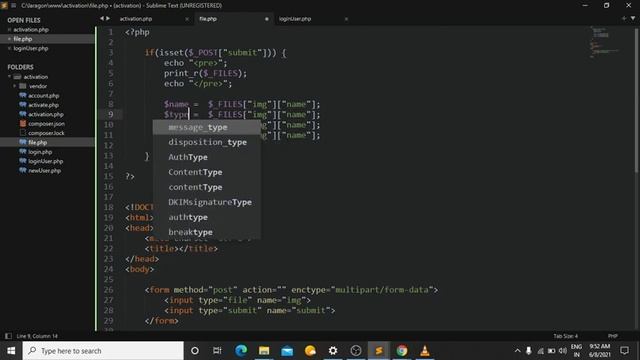Click the file icon beside composer.lock
Screen dimensions: 640x360
(x=23, y=133)
